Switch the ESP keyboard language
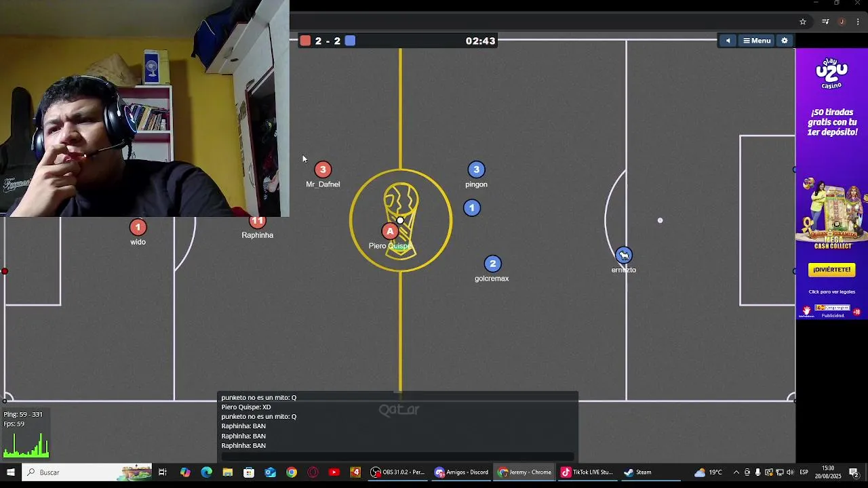The width and height of the screenshot is (868, 488). [x=804, y=472]
